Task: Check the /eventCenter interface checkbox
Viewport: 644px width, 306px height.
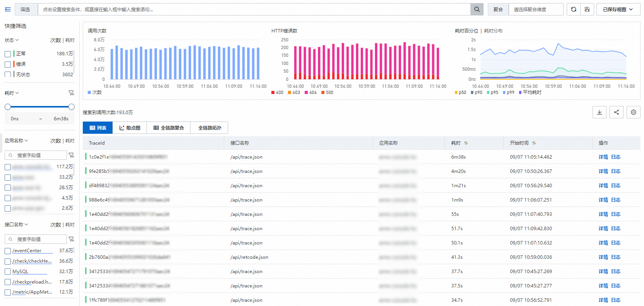Action: (x=8, y=251)
